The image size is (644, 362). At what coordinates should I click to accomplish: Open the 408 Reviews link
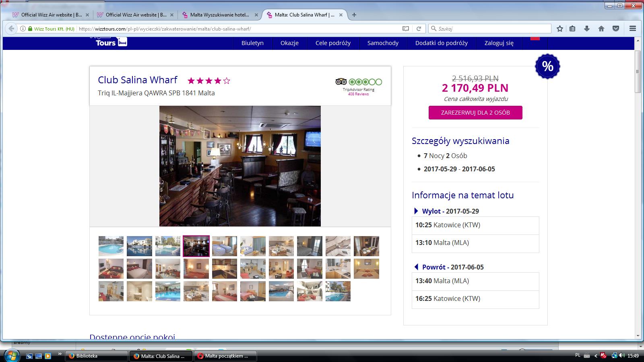pyautogui.click(x=358, y=94)
